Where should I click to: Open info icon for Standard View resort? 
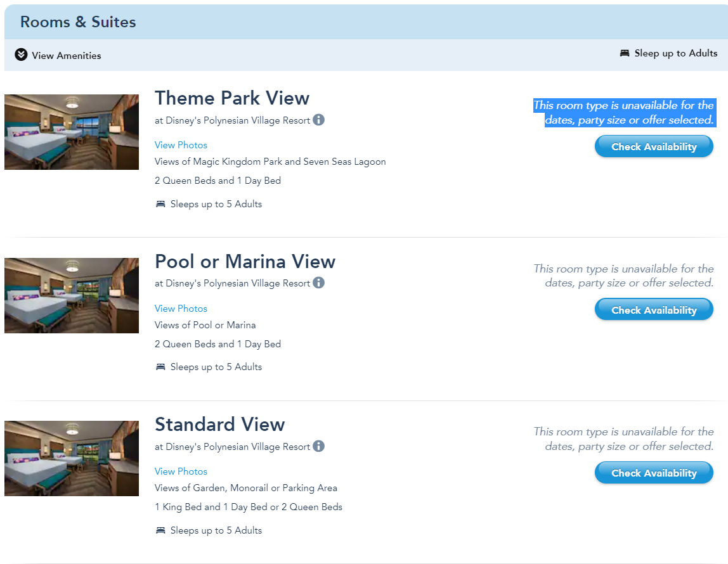pyautogui.click(x=318, y=446)
